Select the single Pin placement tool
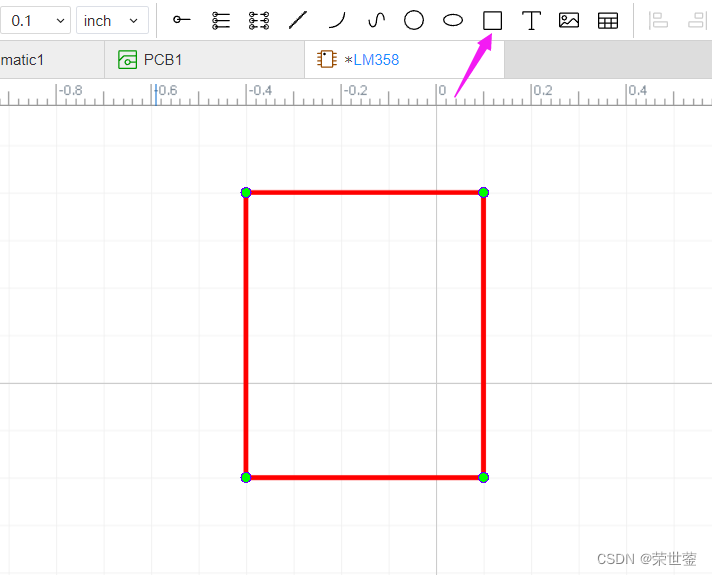 [x=182, y=20]
